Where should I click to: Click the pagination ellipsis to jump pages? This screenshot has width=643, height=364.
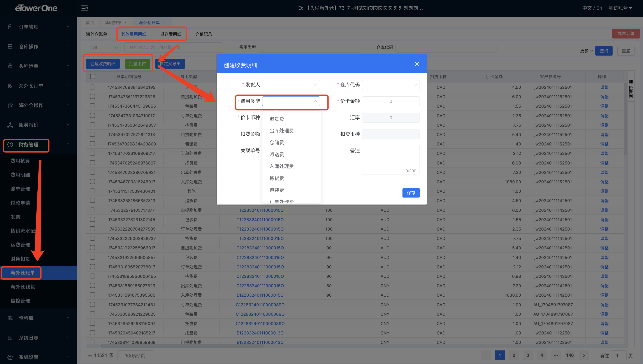click(556, 355)
